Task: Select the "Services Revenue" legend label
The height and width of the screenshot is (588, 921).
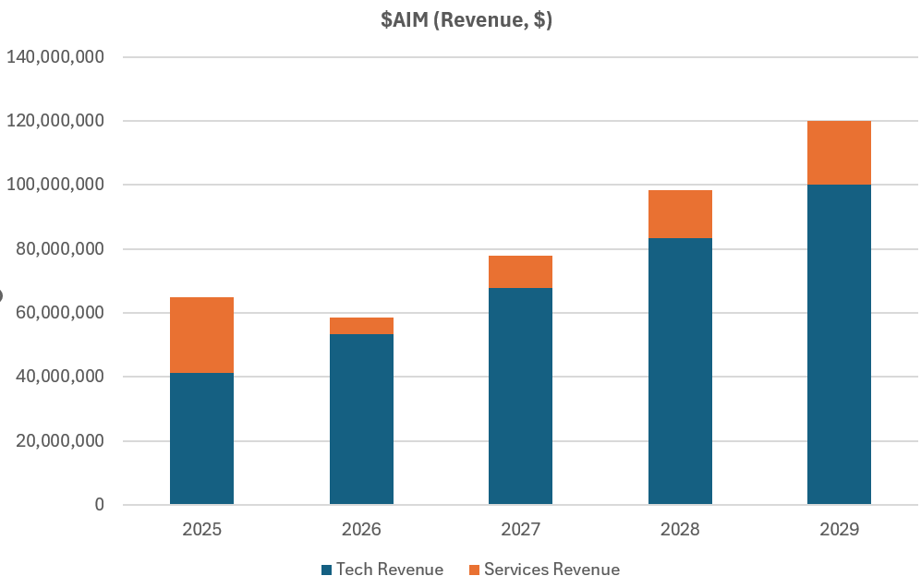Action: (x=551, y=570)
